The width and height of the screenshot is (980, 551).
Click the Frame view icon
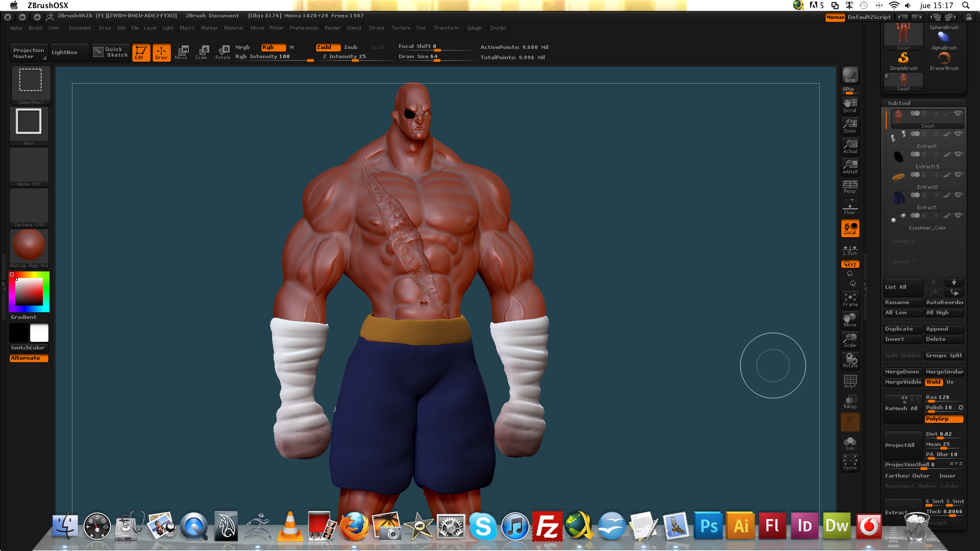point(850,299)
